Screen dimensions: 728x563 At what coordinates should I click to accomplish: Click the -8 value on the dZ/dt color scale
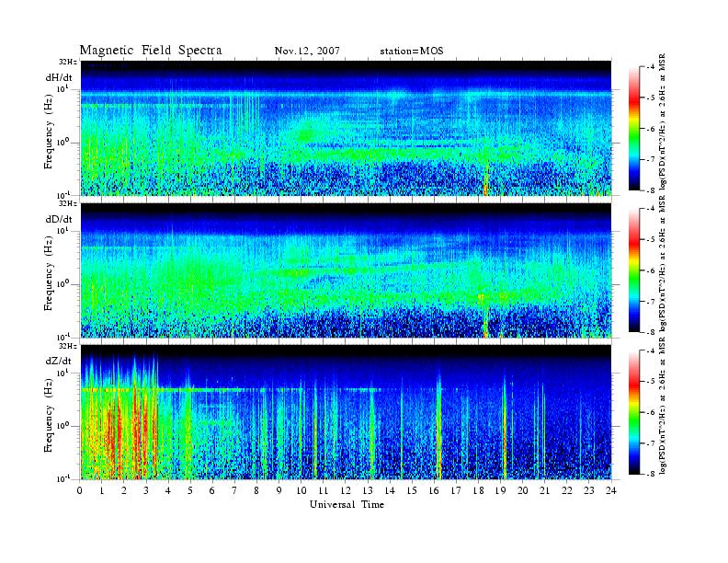[x=652, y=474]
